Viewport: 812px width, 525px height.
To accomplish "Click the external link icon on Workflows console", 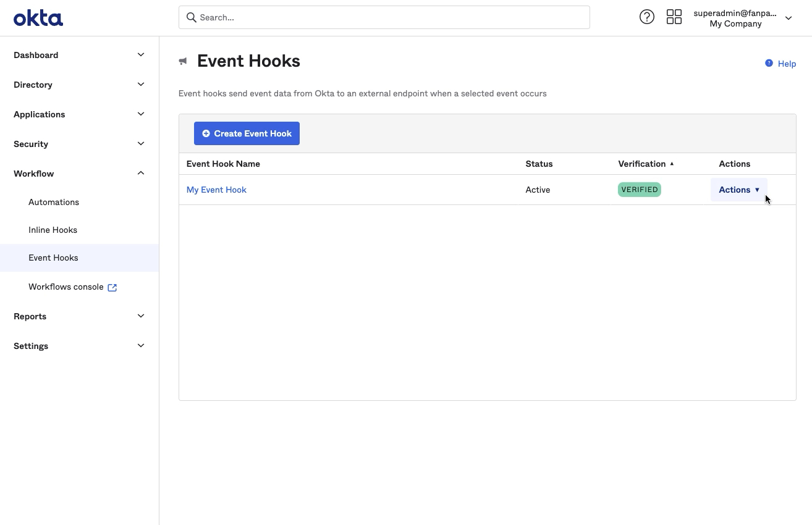I will pyautogui.click(x=112, y=287).
